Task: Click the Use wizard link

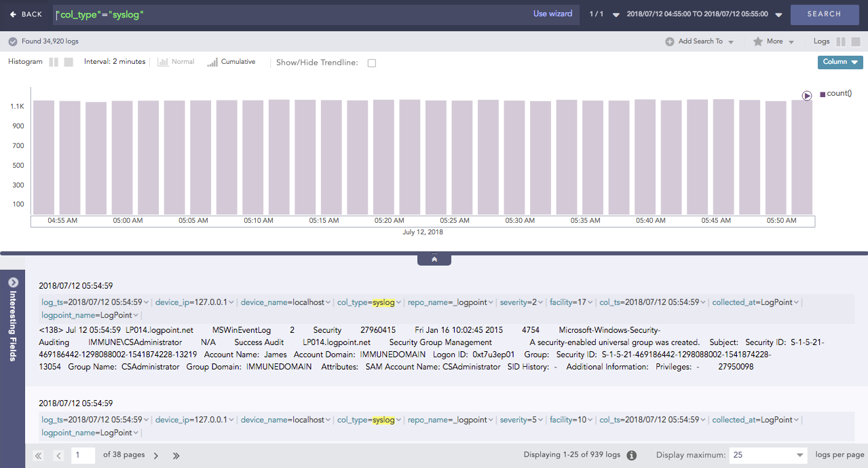Action: tap(552, 14)
